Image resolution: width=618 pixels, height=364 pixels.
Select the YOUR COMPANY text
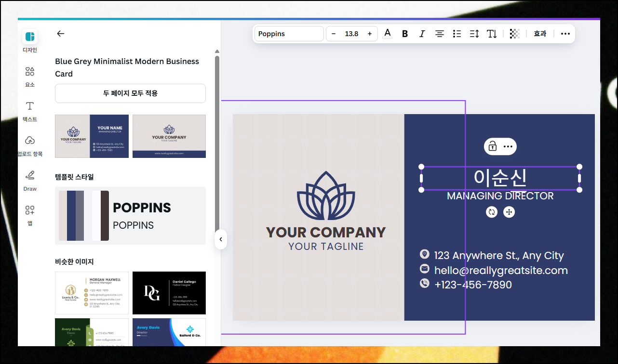(x=326, y=233)
